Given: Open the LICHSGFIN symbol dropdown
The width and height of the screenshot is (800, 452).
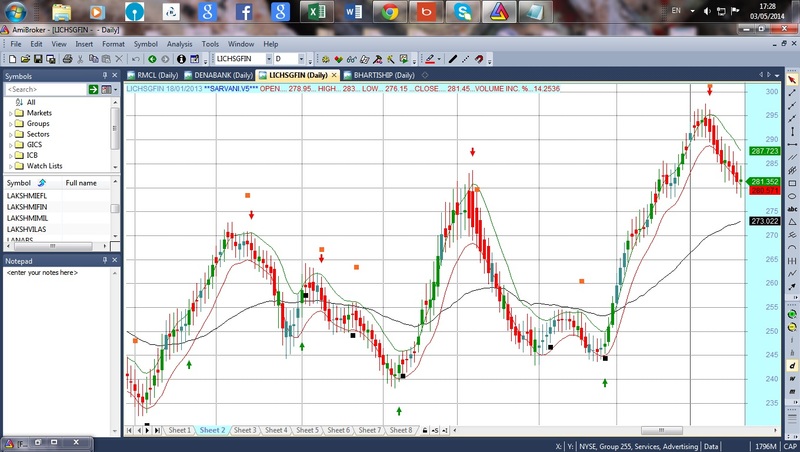Looking at the screenshot, I should pos(269,59).
